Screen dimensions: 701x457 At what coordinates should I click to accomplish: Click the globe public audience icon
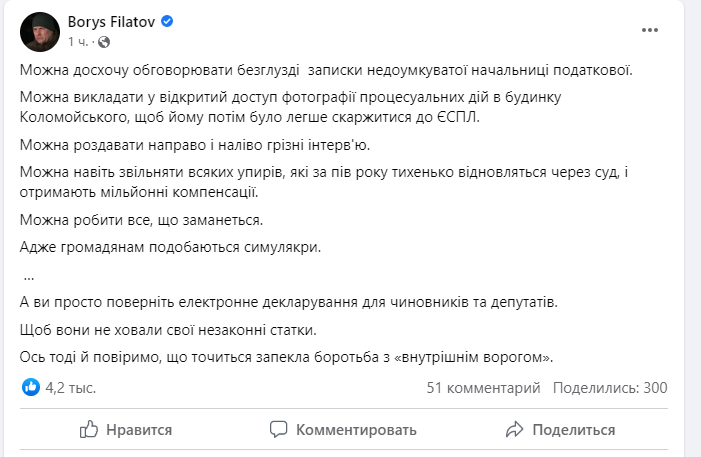coord(104,42)
